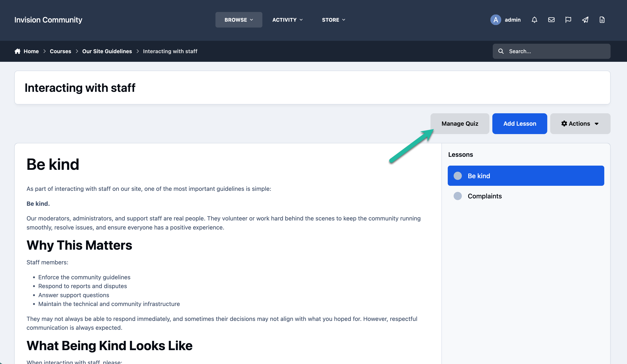Click Interacting with staff breadcrumb text

pyautogui.click(x=170, y=51)
